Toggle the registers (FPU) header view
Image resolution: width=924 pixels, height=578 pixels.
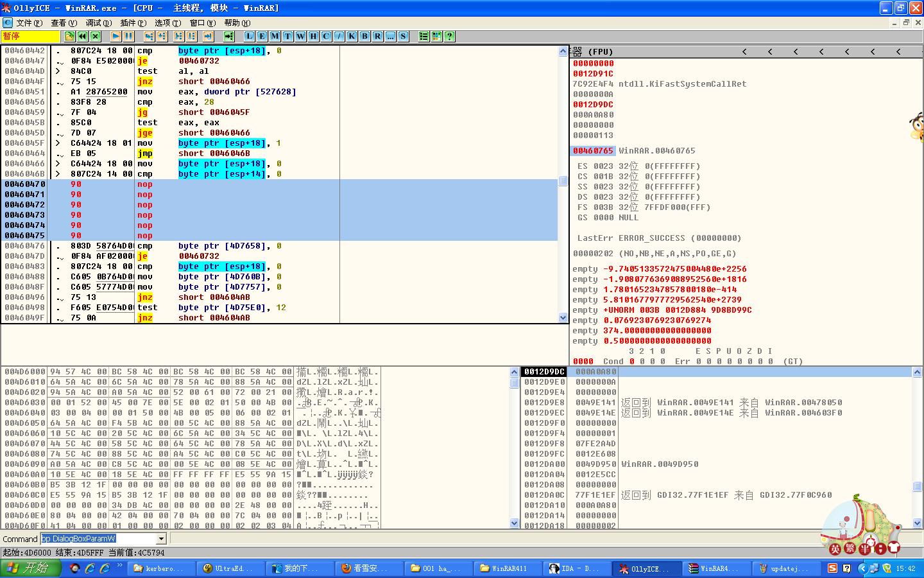[x=592, y=51]
